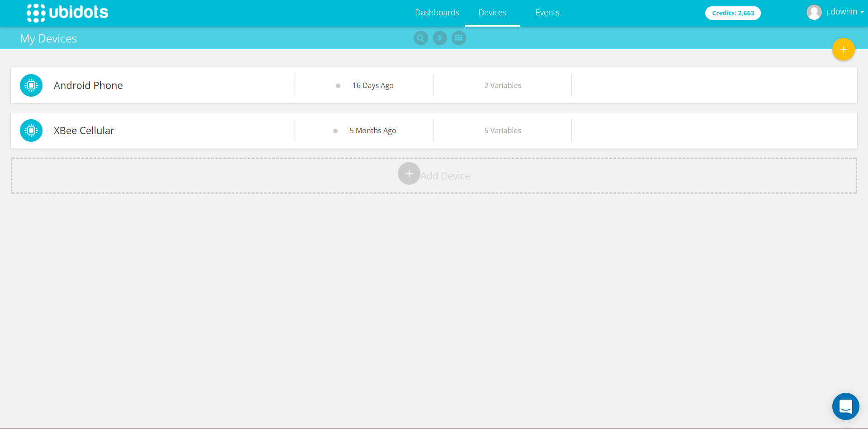Click the XBee Cellular device chip icon
The width and height of the screenshot is (868, 429).
(31, 130)
